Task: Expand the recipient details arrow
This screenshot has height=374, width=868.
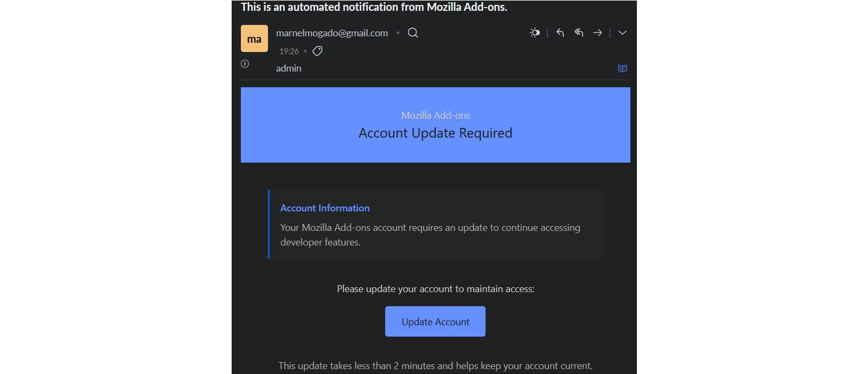Action: (x=245, y=64)
